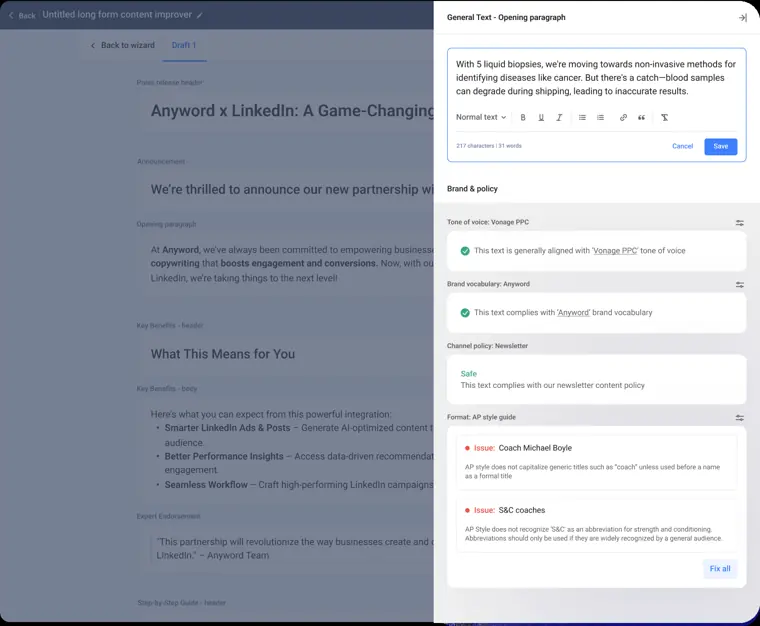The image size is (760, 626).
Task: Select the Anyword x LinkedIn headline
Action: coord(292,111)
